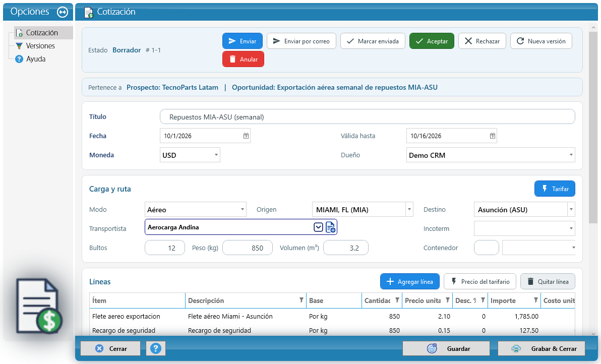Open the Fecha calendar picker icon
The width and height of the screenshot is (601, 364).
(x=246, y=136)
